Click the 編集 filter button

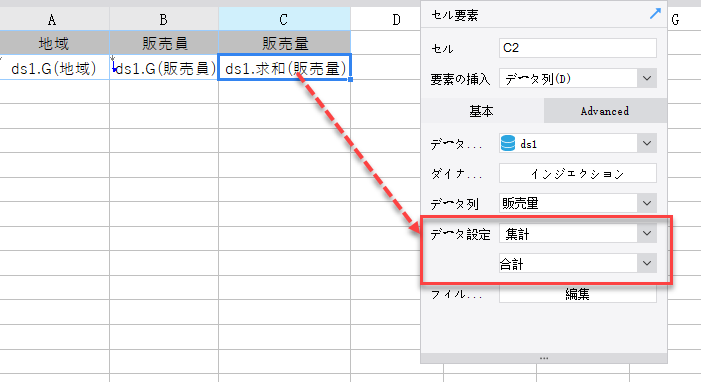(578, 294)
